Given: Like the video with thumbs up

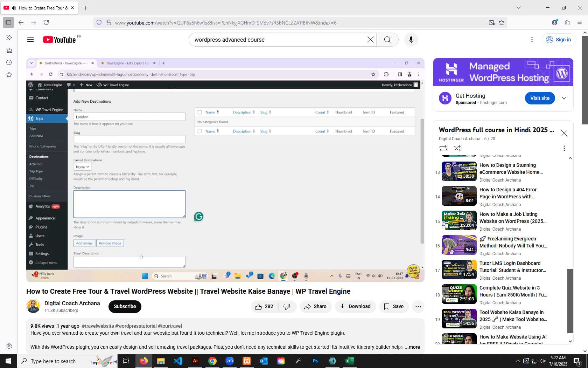Looking at the screenshot, I should (265, 307).
